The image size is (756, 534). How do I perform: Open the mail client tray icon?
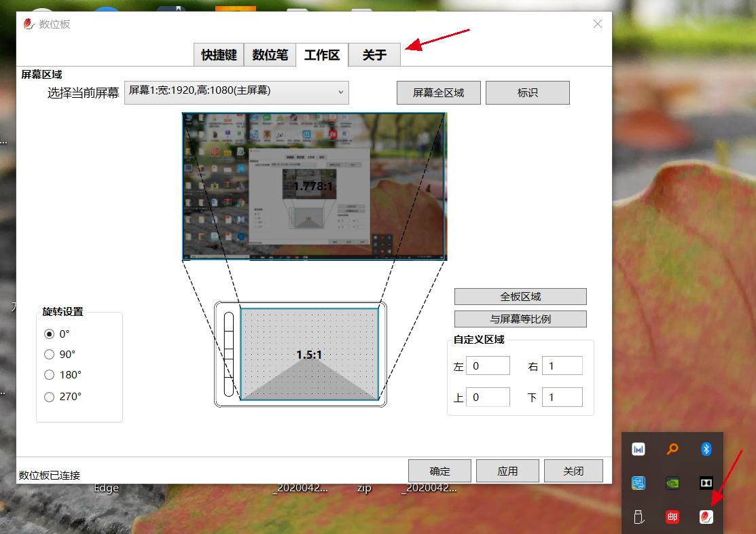coord(672,517)
